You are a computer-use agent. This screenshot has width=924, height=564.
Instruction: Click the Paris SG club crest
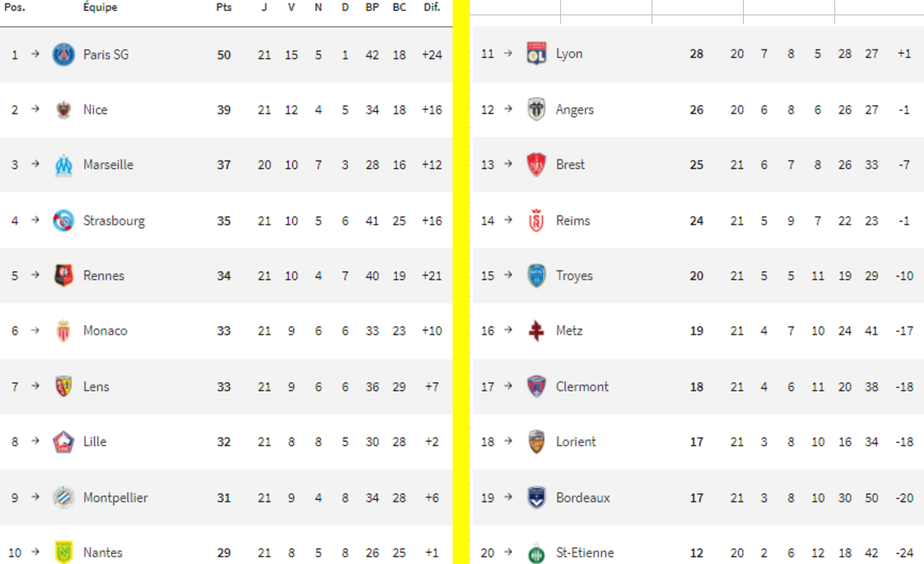[x=63, y=55]
